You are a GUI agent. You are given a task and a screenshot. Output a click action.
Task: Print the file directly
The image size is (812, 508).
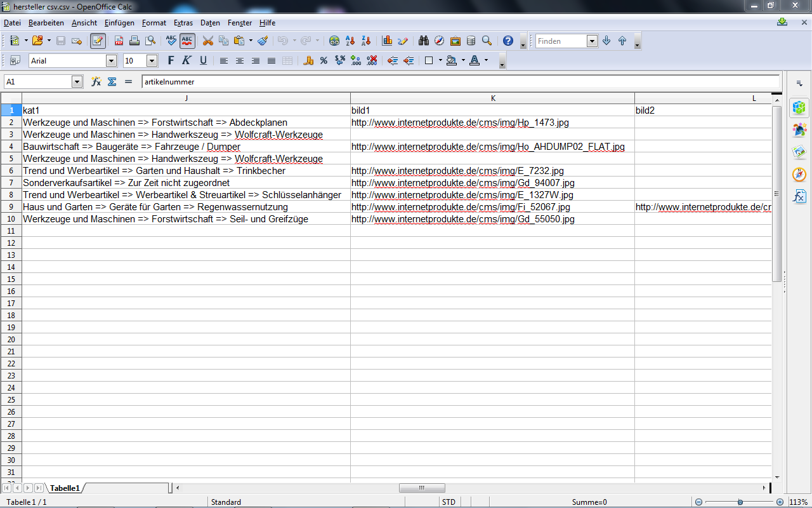coord(134,41)
